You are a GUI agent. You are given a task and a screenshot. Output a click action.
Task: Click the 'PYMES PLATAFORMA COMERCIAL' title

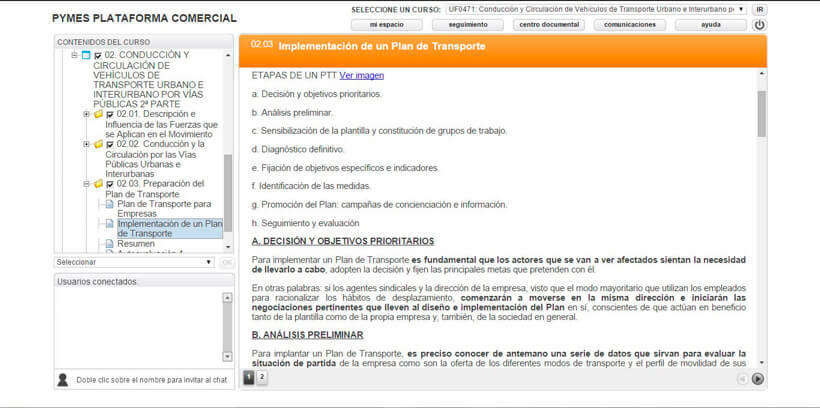coord(144,18)
